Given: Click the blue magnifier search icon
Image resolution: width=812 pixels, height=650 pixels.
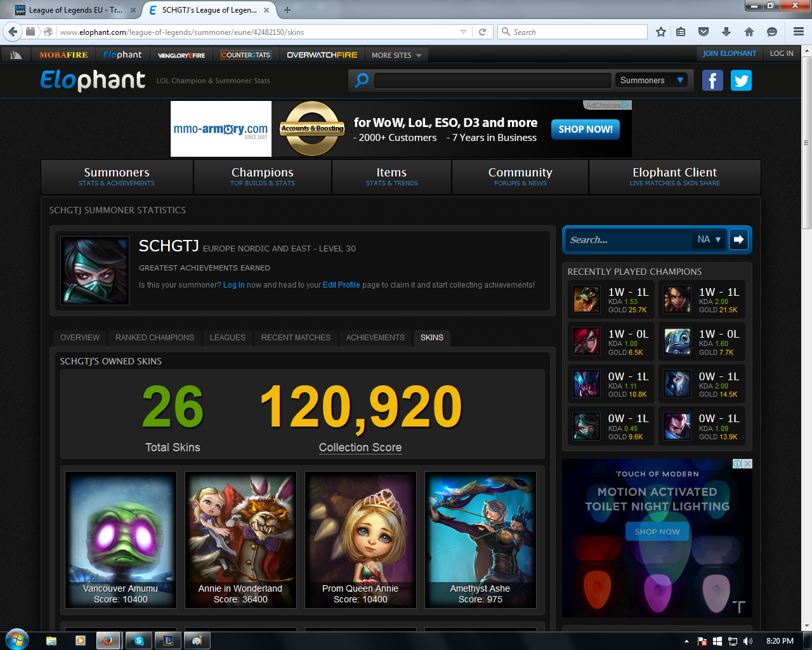Looking at the screenshot, I should 362,81.
